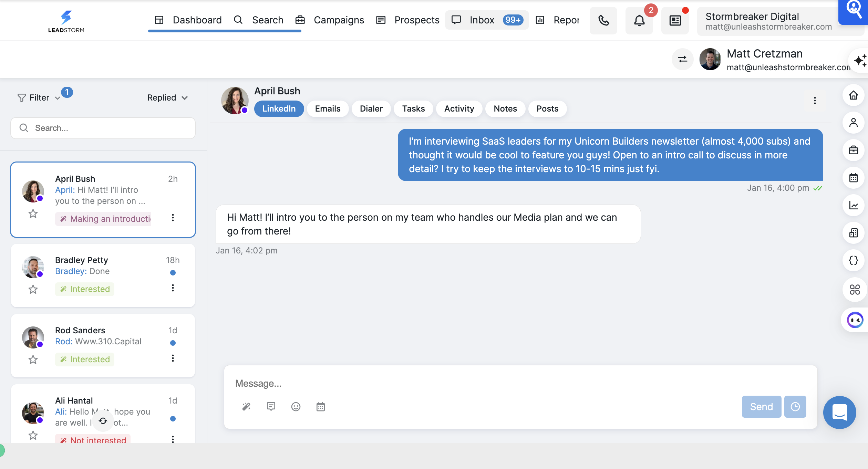868x469 pixels.
Task: Click the curly braces icon in the sidebar
Action: point(854,261)
